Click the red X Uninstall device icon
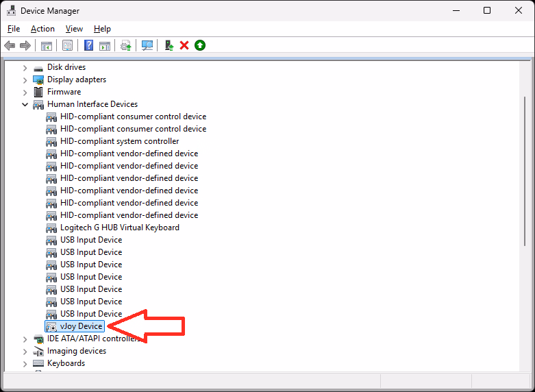 pos(184,45)
